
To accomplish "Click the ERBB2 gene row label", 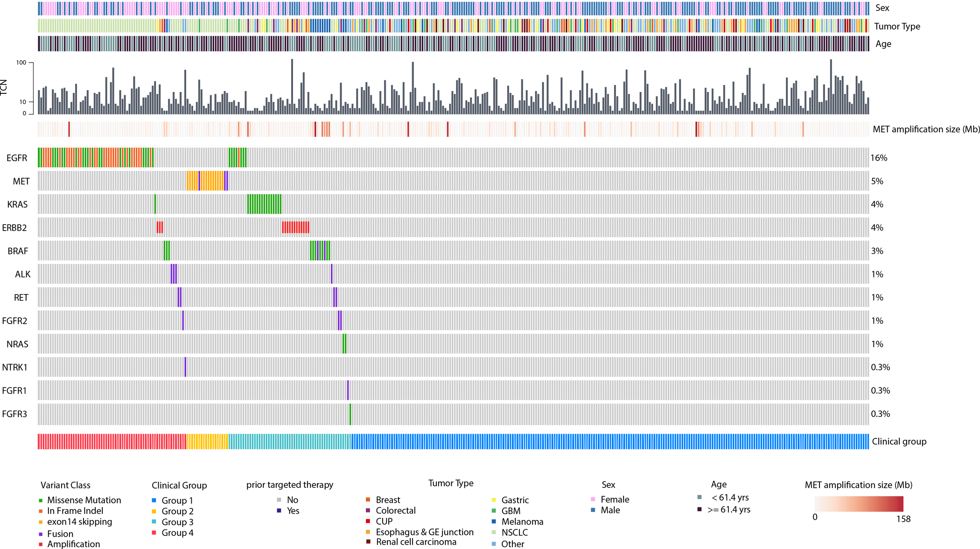I will [x=14, y=228].
